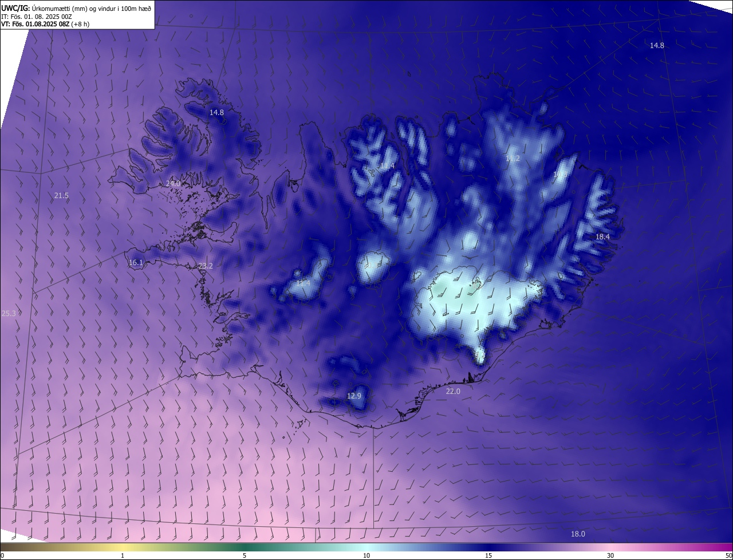Click the 50 tick on the colorbar
733x560 pixels.
tap(728, 555)
